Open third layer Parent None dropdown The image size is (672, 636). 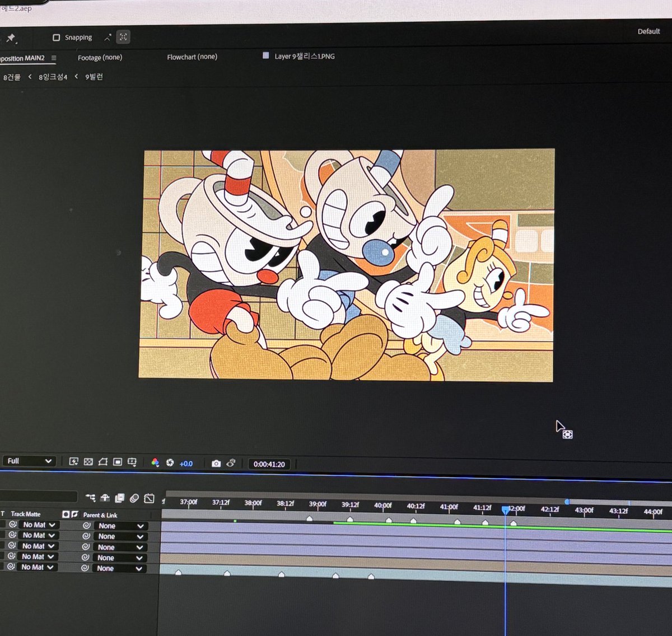121,547
